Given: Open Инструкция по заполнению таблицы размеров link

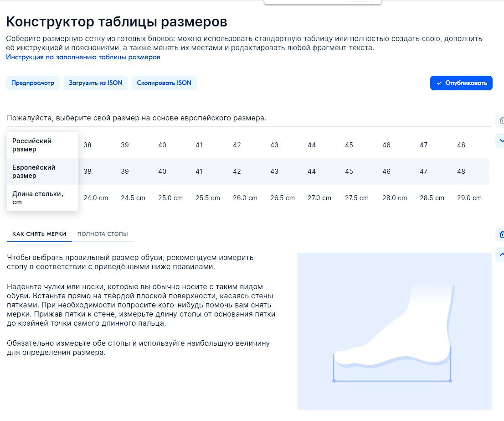Looking at the screenshot, I should click(83, 57).
